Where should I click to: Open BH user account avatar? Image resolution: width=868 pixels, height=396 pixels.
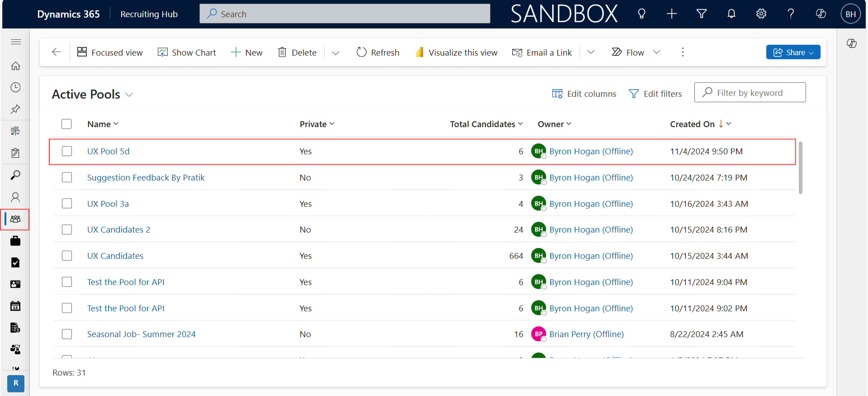pyautogui.click(x=851, y=14)
